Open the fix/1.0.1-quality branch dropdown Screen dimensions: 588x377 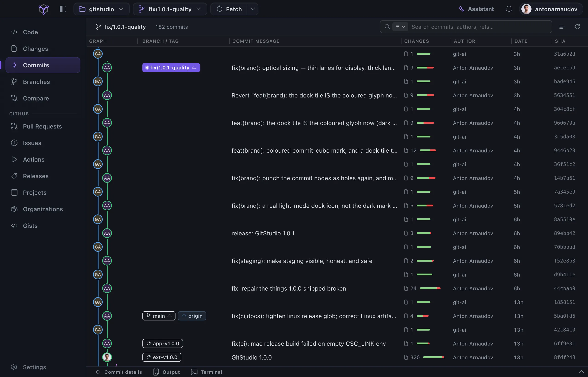click(x=170, y=9)
